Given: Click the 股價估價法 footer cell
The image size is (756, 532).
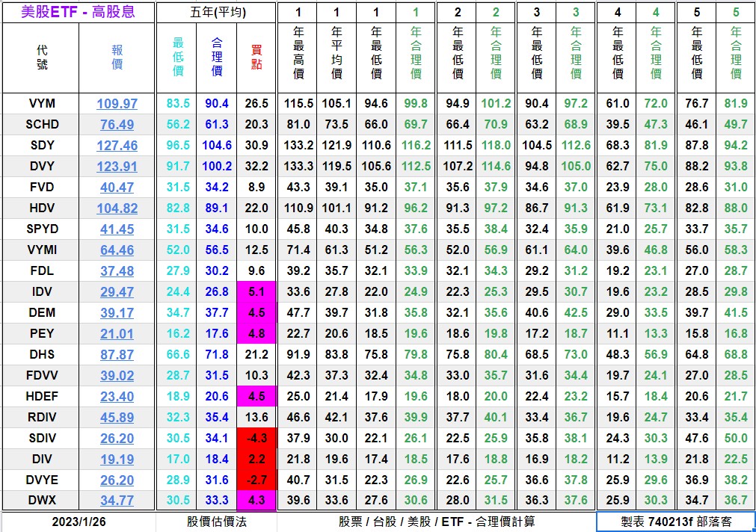Looking at the screenshot, I should (x=216, y=522).
